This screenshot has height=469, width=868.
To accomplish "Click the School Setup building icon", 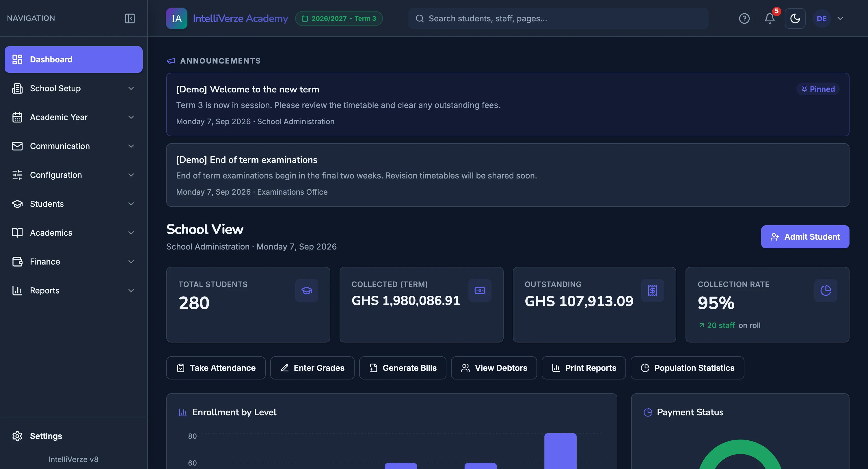I will [17, 88].
